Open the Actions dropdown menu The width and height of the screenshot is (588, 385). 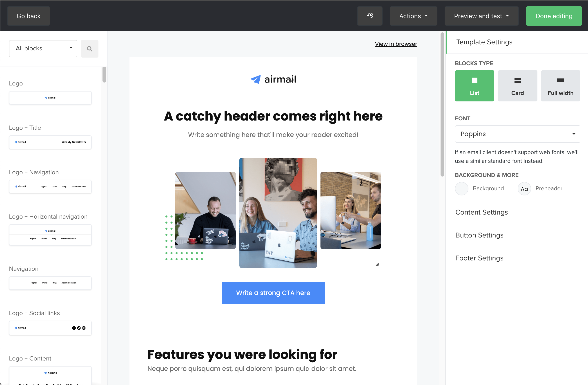click(413, 16)
